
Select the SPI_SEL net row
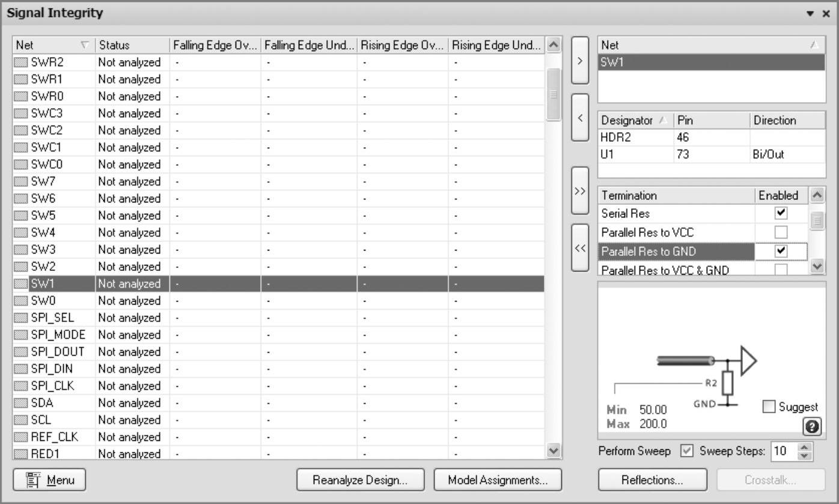tap(279, 318)
